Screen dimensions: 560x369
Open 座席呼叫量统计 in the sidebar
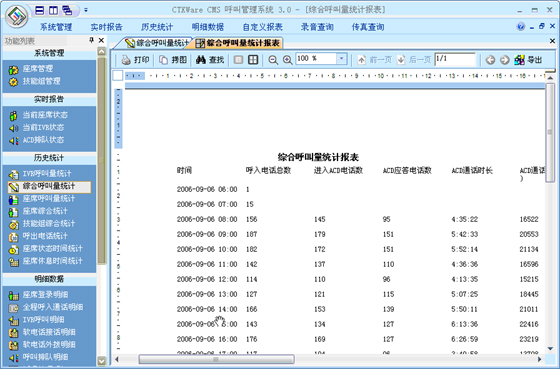pos(49,199)
